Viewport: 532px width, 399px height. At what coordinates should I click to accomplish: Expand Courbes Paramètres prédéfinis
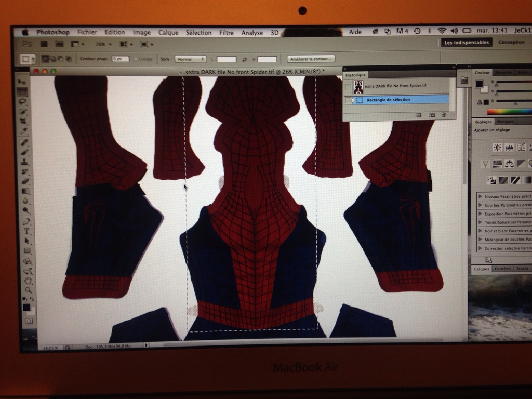481,205
